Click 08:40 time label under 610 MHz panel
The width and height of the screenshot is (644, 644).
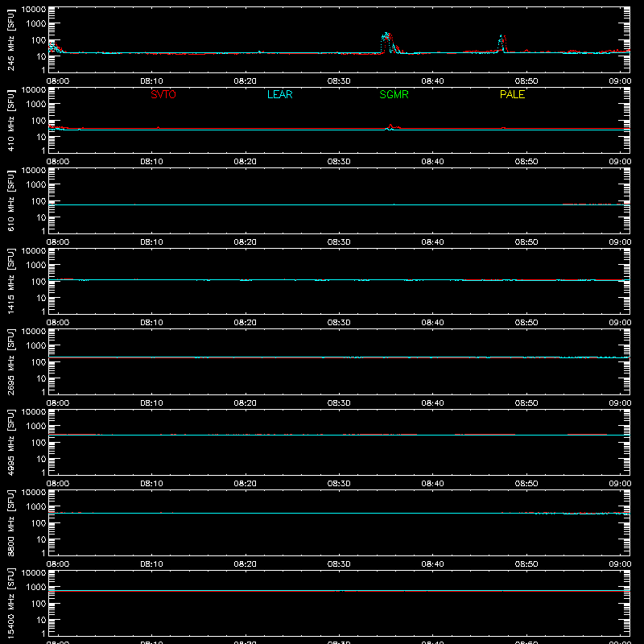click(x=432, y=242)
